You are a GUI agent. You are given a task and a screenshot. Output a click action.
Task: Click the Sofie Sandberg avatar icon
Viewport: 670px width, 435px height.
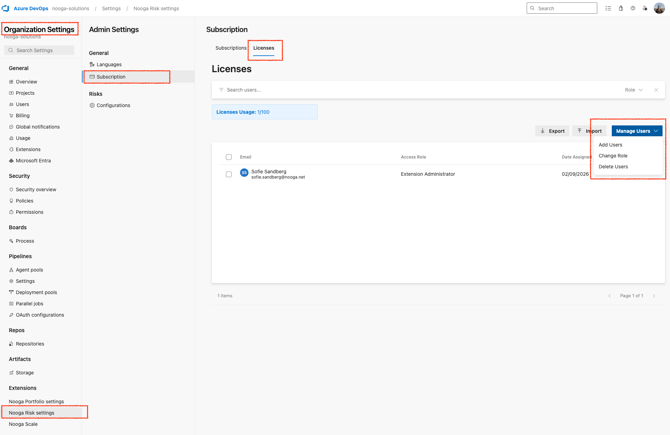[244, 173]
